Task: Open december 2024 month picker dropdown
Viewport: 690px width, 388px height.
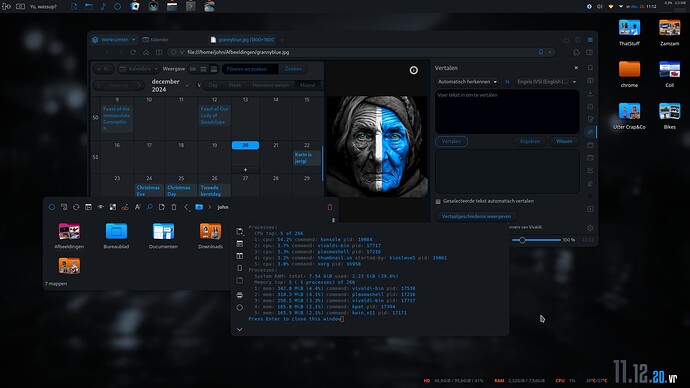Action: (x=187, y=85)
